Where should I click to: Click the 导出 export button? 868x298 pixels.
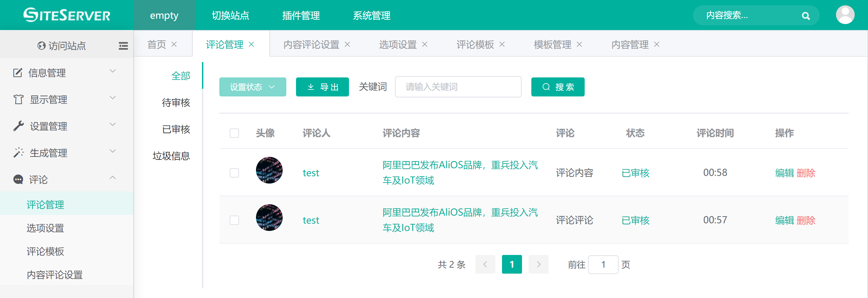(322, 87)
